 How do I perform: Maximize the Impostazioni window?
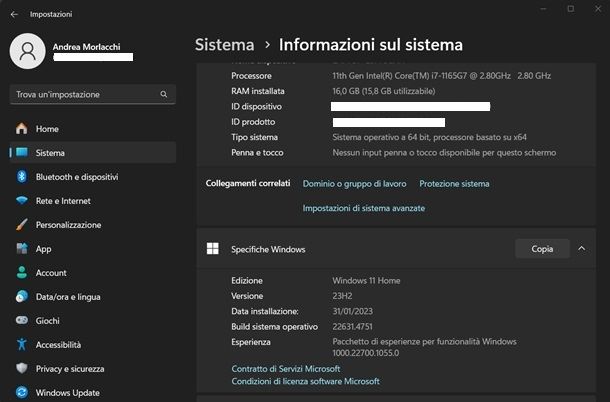coord(571,9)
